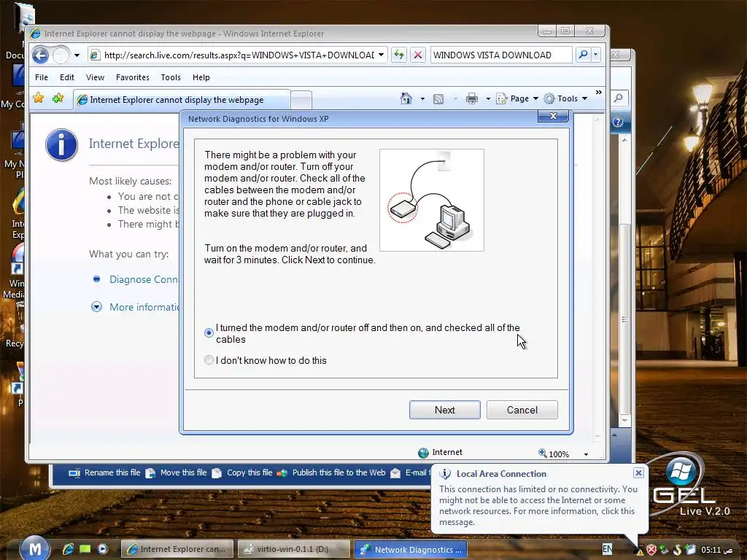Screen dimensions: 747x560
Task: Expand zoom level dropdown arrow
Action: pos(586,454)
